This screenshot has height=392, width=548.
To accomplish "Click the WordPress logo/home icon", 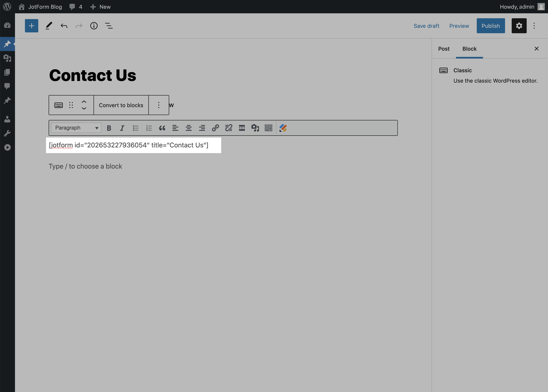I will click(7, 6).
